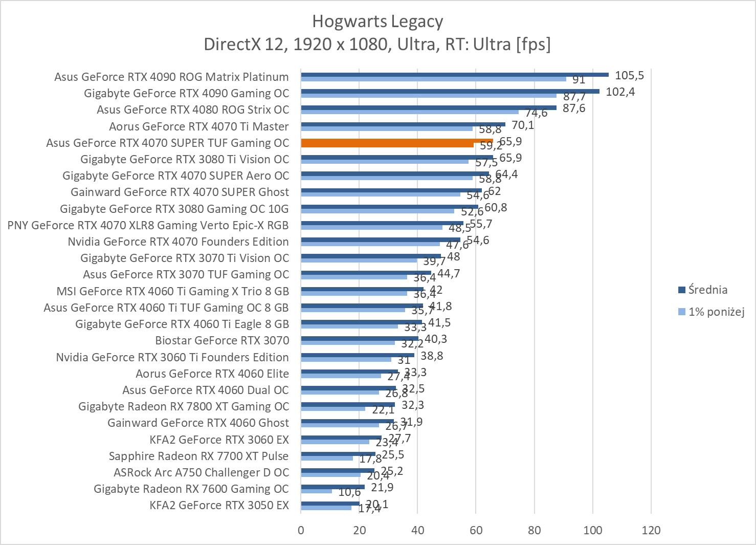Select the 87,6 value for RTX 4080 ROG Strix
756x545 pixels.
click(574, 108)
